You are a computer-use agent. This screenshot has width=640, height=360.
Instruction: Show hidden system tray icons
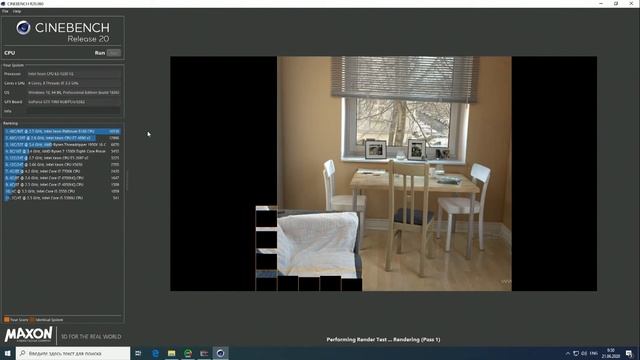tap(568, 353)
